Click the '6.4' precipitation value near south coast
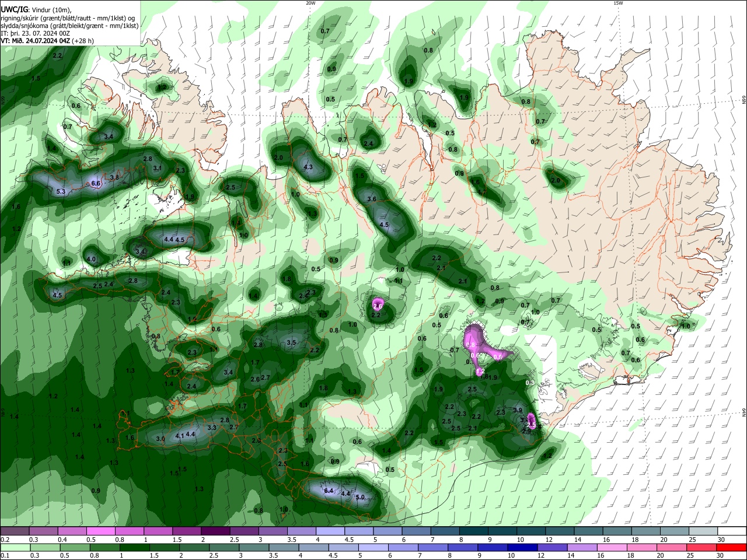Viewport: 747px width, 560px height. click(x=329, y=491)
